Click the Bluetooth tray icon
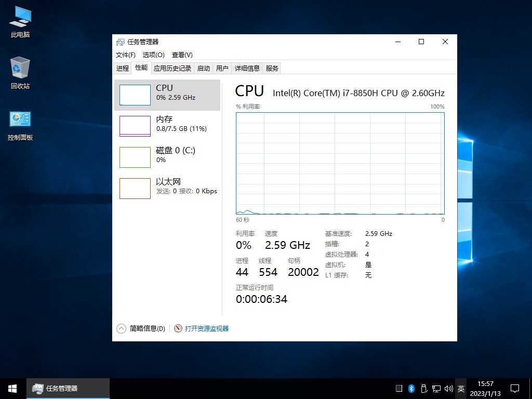Viewport: 532px width, 399px height. click(x=411, y=388)
